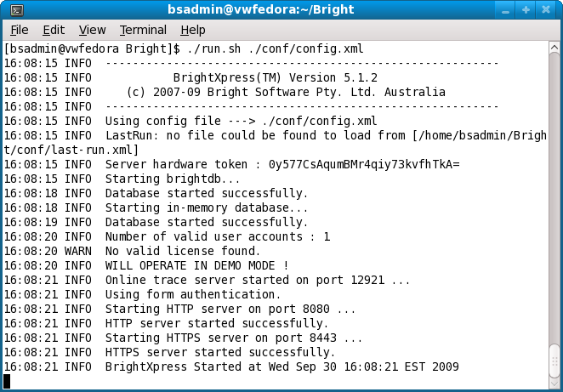Open the Terminal menu
The height and width of the screenshot is (392, 563).
[143, 30]
